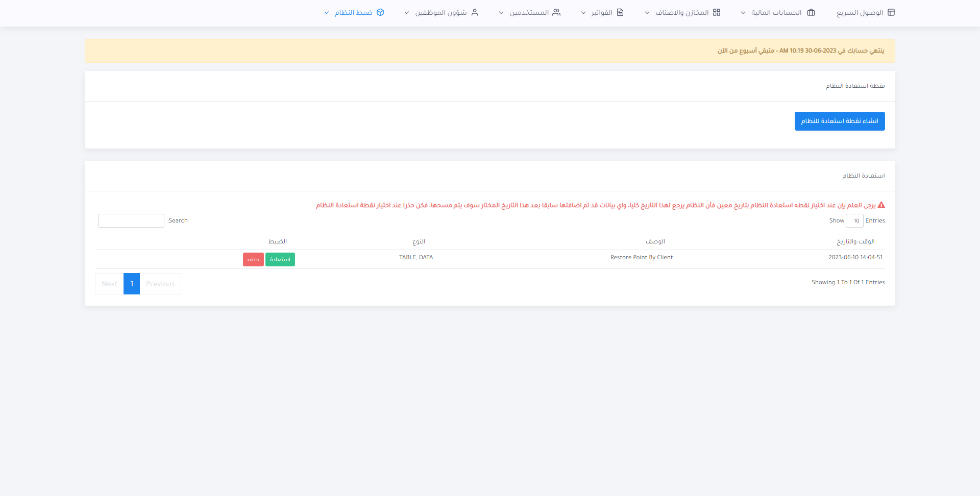Viewport: 980px width, 496px height.
Task: Open the المستخدمين menu
Action: pyautogui.click(x=529, y=12)
